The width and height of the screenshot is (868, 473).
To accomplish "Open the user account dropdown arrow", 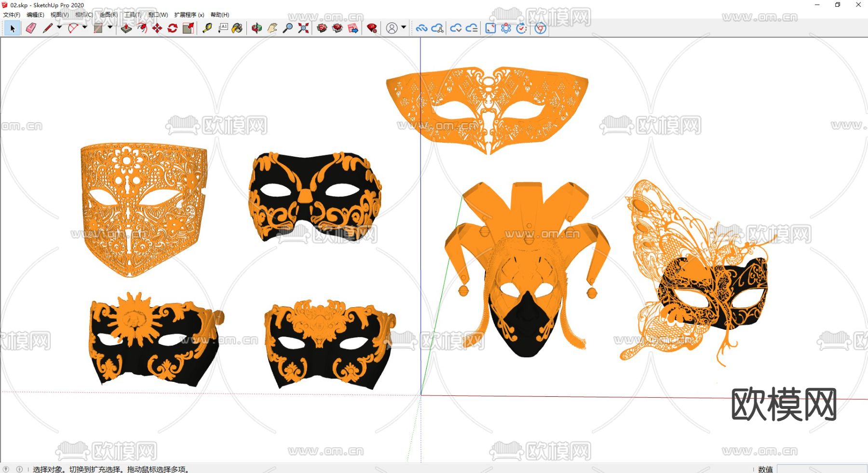I will point(404,27).
